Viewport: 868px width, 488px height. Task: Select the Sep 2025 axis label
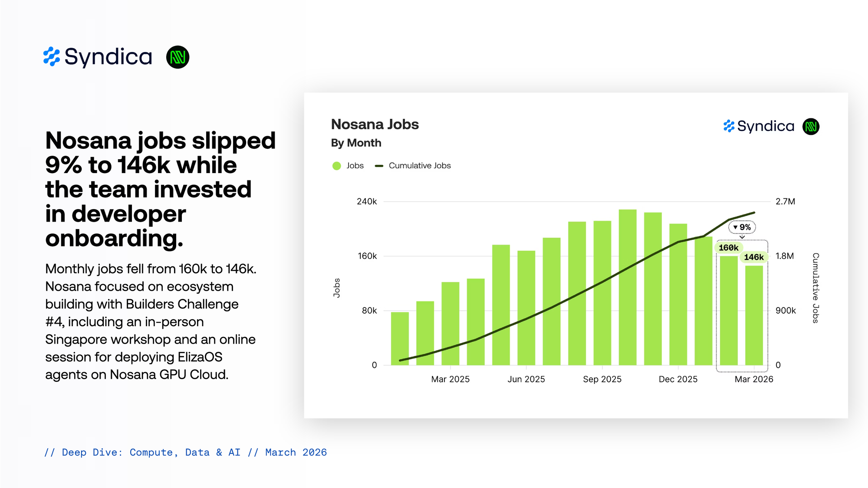click(602, 379)
